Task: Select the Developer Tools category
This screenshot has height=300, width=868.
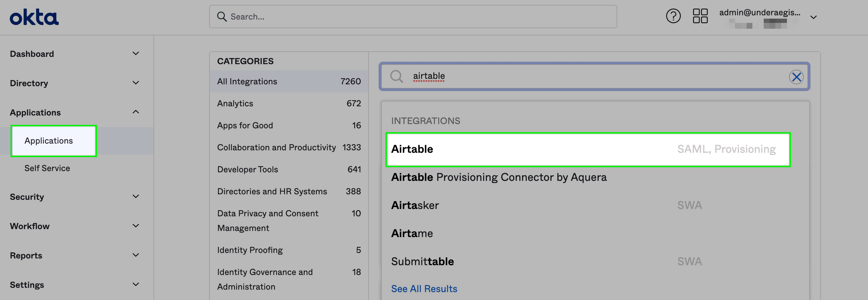Action: pos(289,169)
